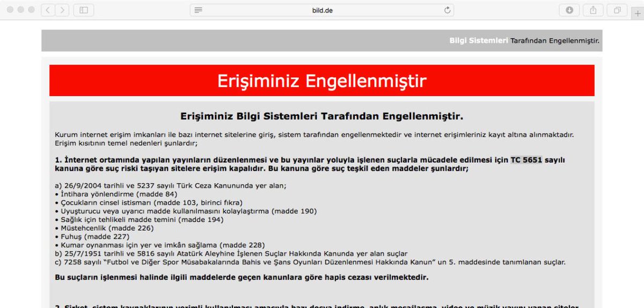
Task: Click 'Uyuşturucu veya uyarıcı madde' list item
Action: (186, 211)
